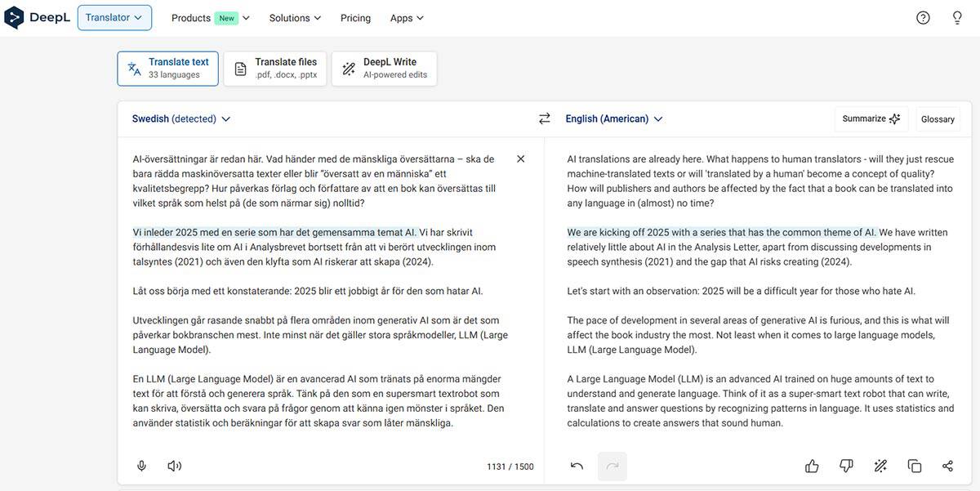Click the lightbulb icon in header
980x491 pixels.
point(957,18)
